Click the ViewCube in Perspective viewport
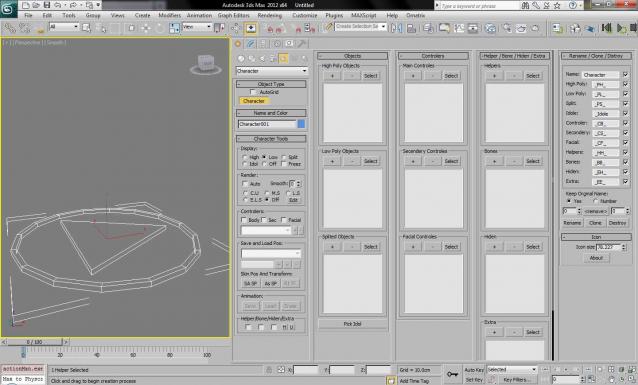 click(206, 64)
